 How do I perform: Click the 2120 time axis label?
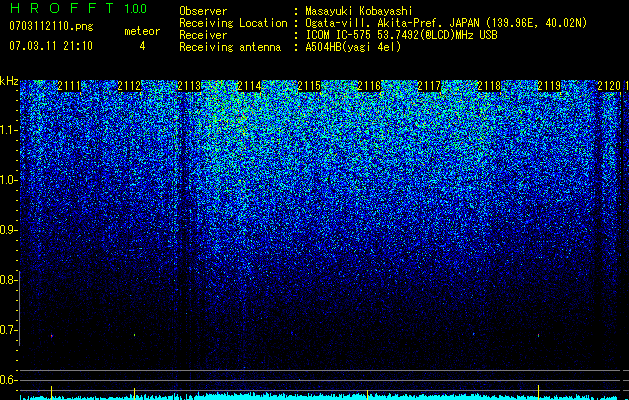609,86
